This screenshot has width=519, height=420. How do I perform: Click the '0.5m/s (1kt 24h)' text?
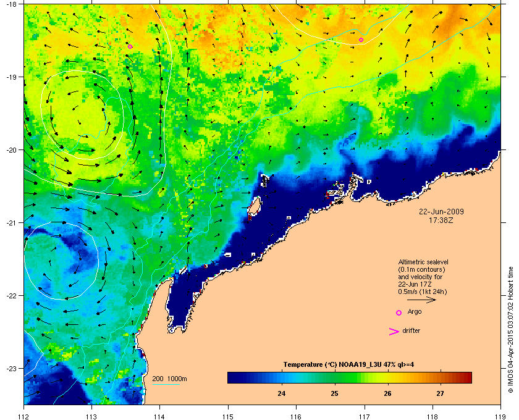(423, 292)
